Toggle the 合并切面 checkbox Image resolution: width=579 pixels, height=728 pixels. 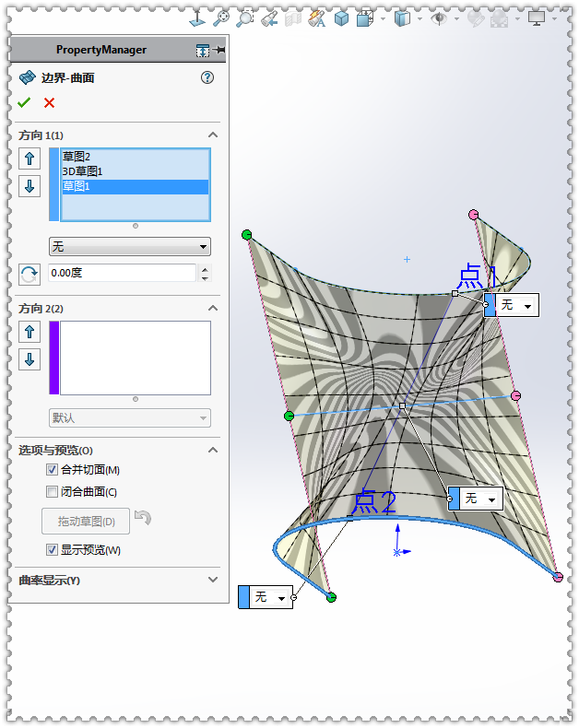tap(53, 470)
